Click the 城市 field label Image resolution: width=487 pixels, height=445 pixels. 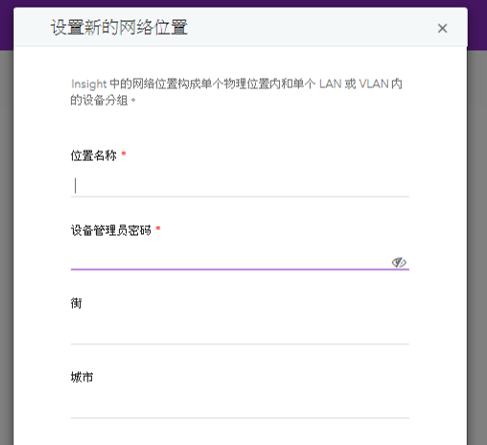(82, 377)
